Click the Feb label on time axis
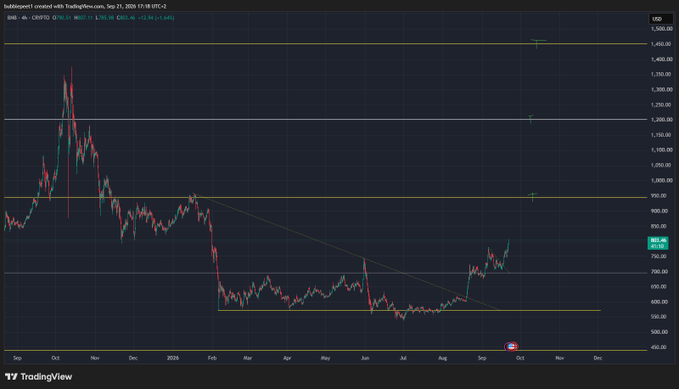 (212, 358)
